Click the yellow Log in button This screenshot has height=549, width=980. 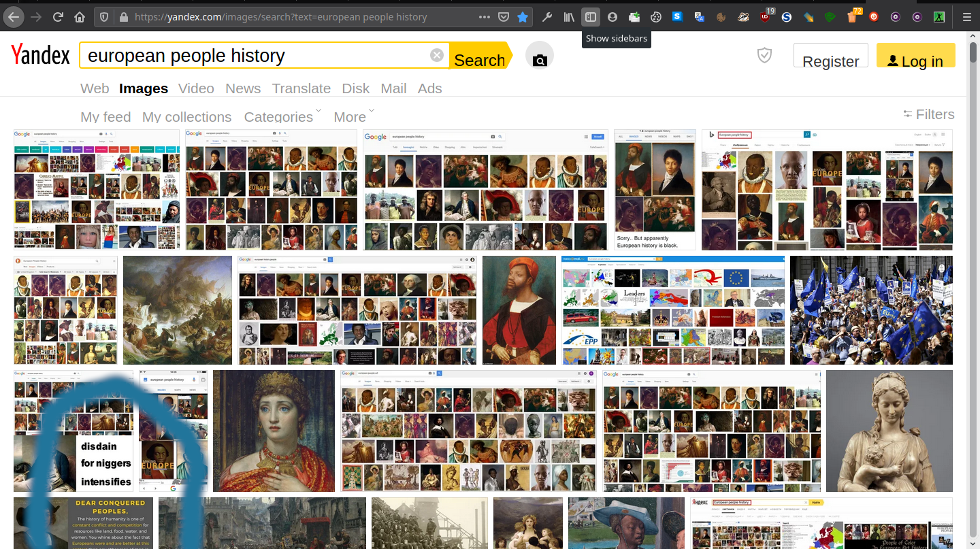916,56
